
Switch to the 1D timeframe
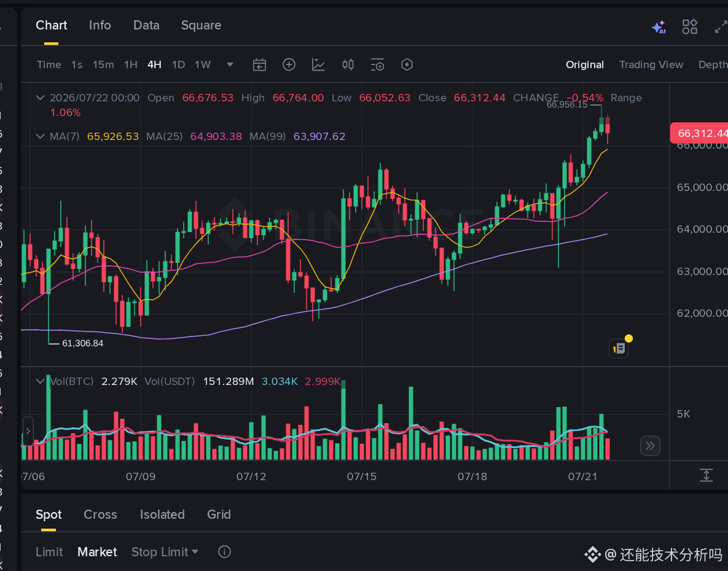(178, 65)
